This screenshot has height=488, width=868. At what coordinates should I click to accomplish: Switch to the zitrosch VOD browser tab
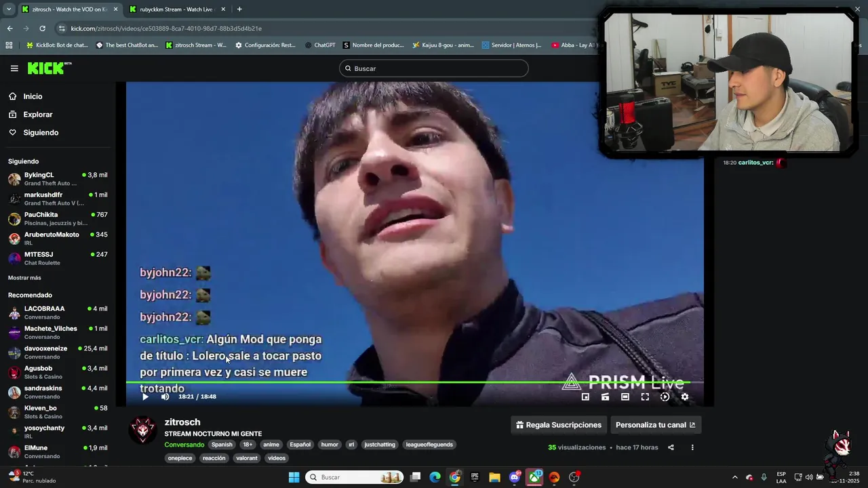tap(68, 9)
